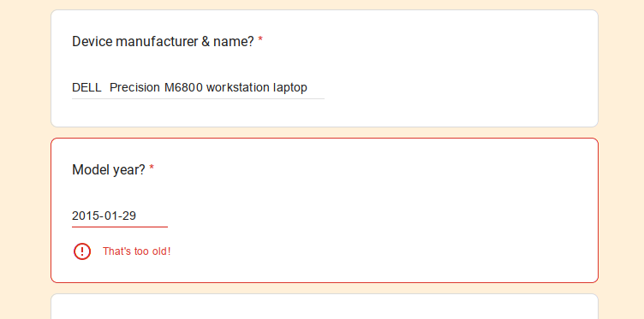Select the year 2015 in the date
The width and height of the screenshot is (644, 319).
[x=83, y=216]
